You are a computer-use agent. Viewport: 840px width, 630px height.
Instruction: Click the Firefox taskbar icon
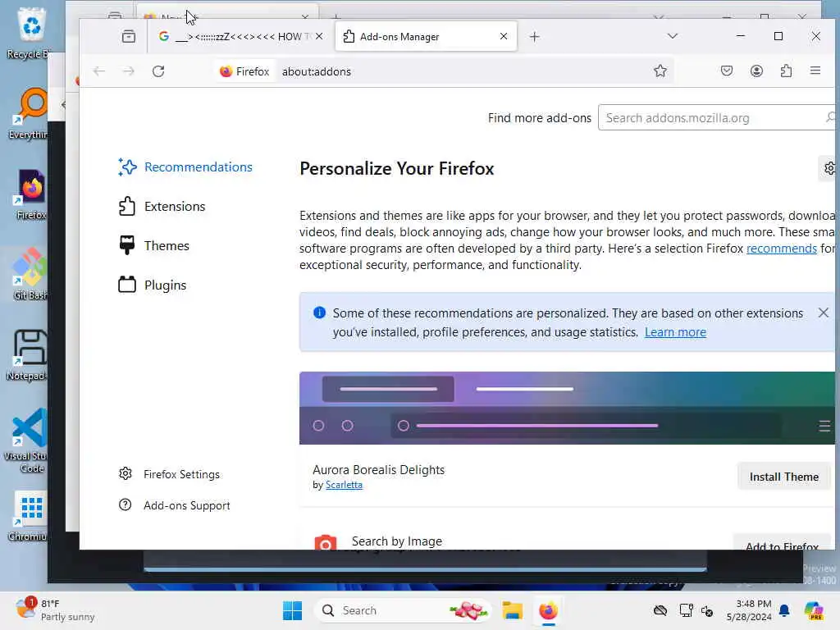[548, 610]
